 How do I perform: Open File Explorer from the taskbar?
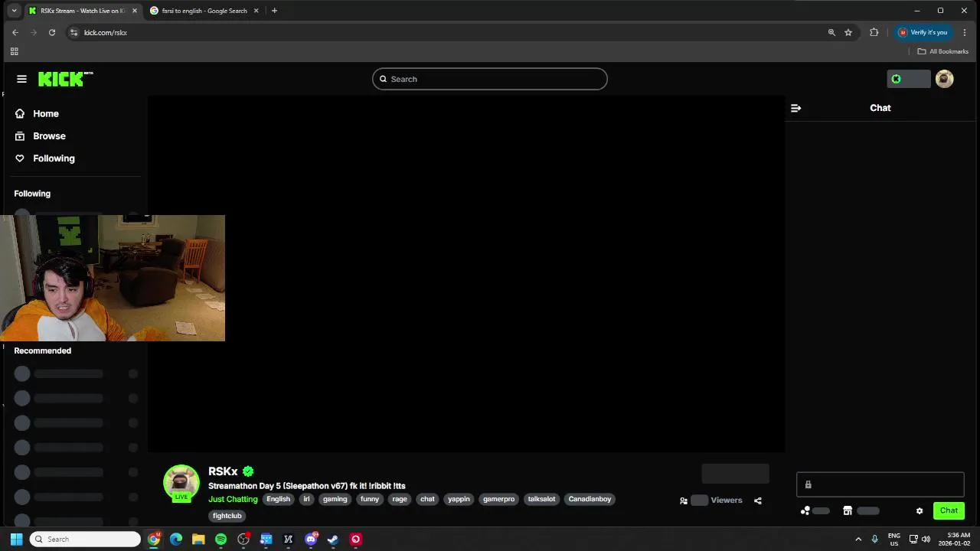[198, 540]
